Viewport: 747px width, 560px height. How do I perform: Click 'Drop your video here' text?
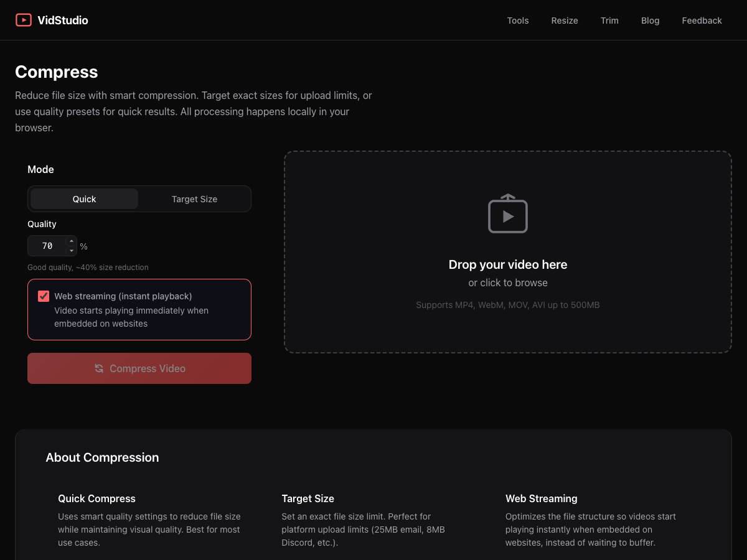pos(508,264)
